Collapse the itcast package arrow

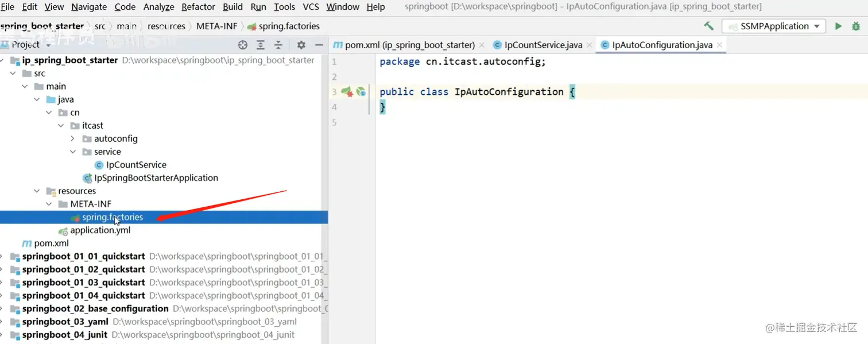(61, 125)
